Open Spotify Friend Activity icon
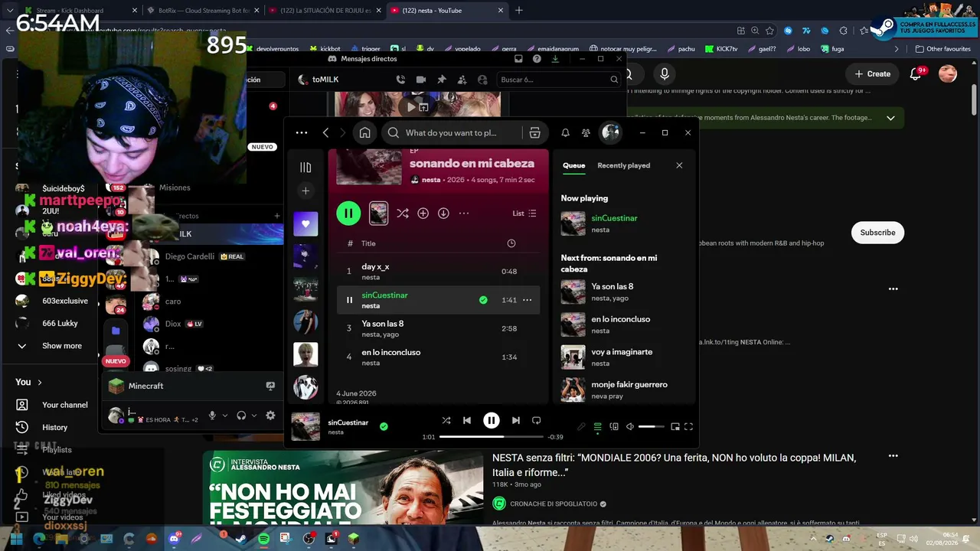This screenshot has width=980, height=551. coord(586,132)
